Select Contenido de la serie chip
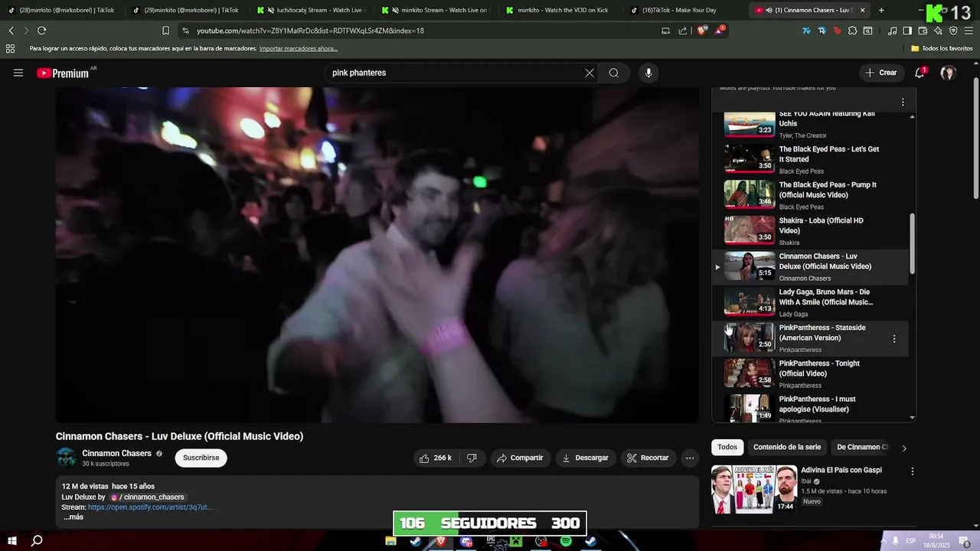This screenshot has height=551, width=980. pyautogui.click(x=787, y=447)
